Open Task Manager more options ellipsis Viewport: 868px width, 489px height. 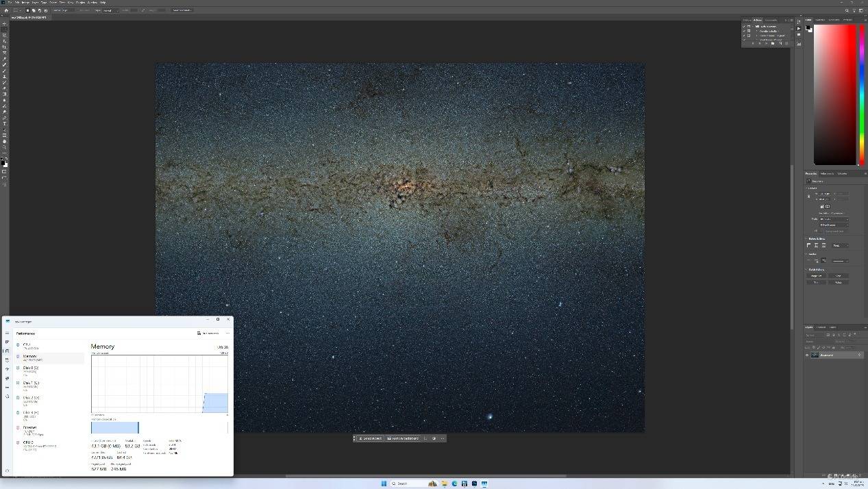click(x=227, y=334)
